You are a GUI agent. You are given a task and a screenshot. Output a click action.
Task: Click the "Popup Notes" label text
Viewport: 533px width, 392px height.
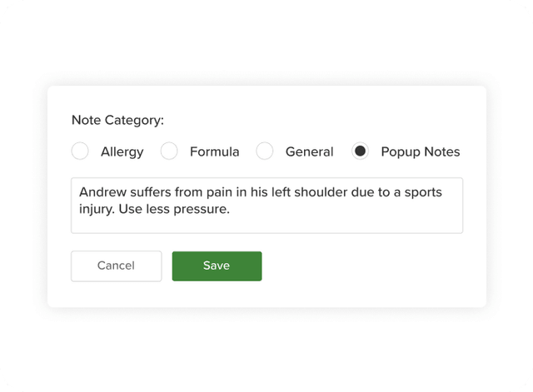click(x=420, y=151)
